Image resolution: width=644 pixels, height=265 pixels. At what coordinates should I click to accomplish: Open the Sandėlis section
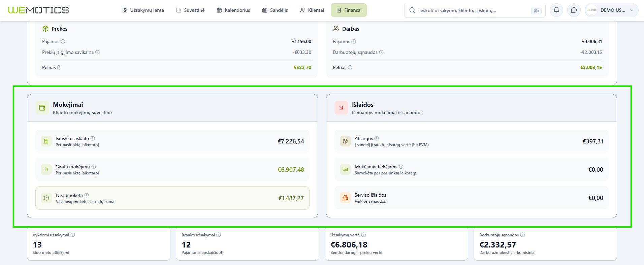[x=275, y=10]
